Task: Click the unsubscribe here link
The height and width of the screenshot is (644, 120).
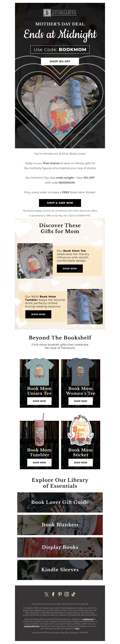Action: tap(32, 626)
